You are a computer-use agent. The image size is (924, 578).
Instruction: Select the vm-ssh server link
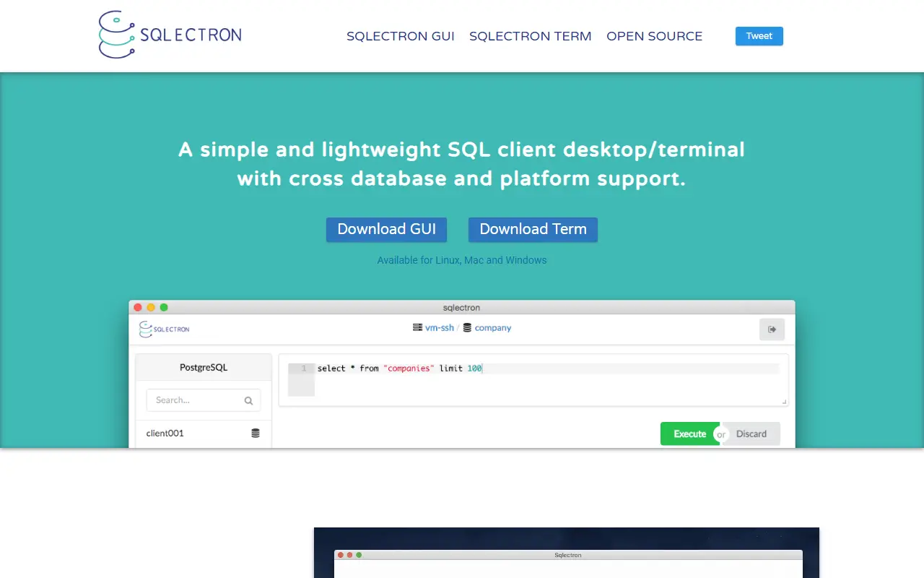tap(440, 328)
